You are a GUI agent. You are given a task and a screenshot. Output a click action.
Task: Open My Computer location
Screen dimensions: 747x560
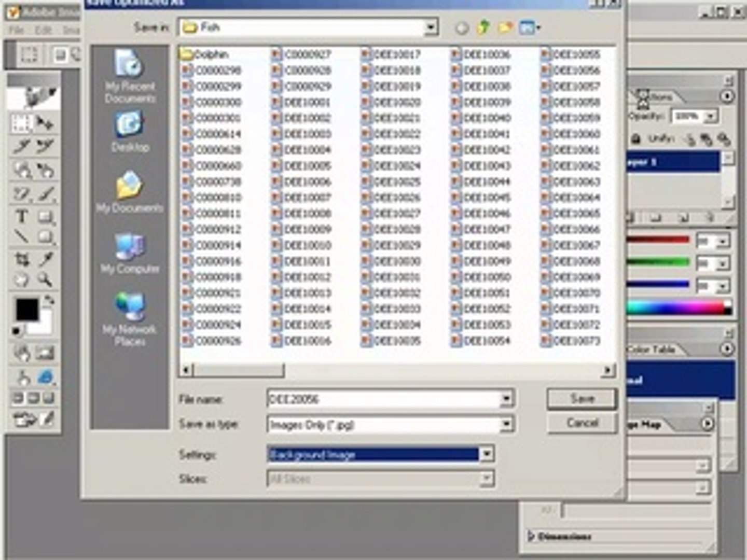tap(130, 254)
